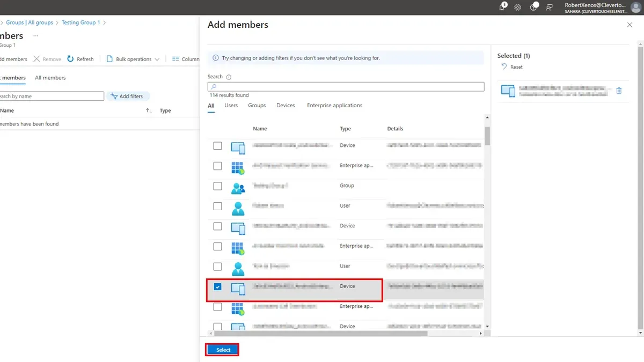Click the Type header in Add members list

[345, 129]
